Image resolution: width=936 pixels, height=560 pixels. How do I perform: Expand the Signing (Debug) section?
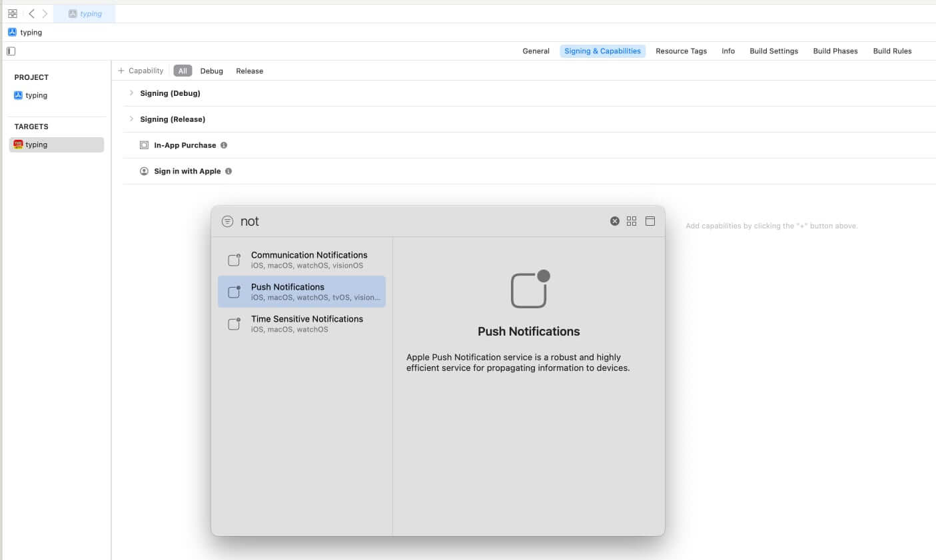tap(131, 93)
